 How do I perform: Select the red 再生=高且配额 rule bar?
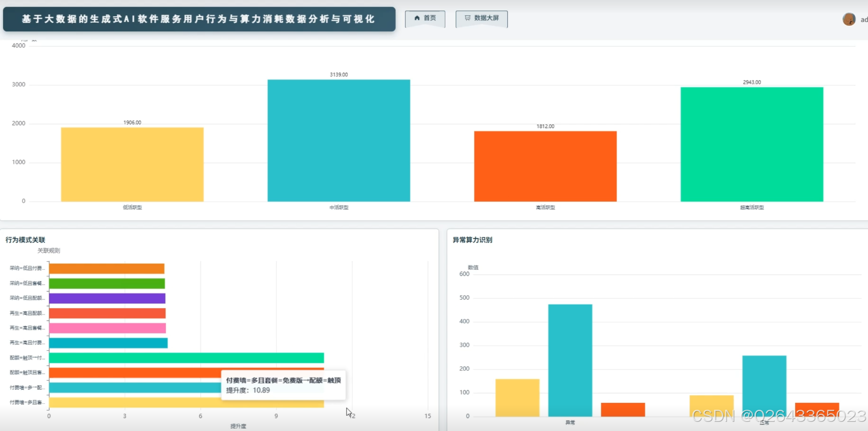point(107,313)
